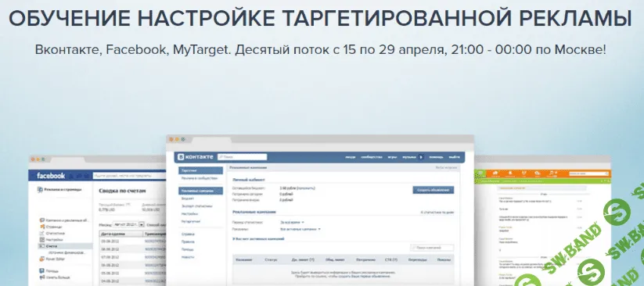Click the Показы column header
Viewport: 644px width, 286px height.
coord(444,259)
